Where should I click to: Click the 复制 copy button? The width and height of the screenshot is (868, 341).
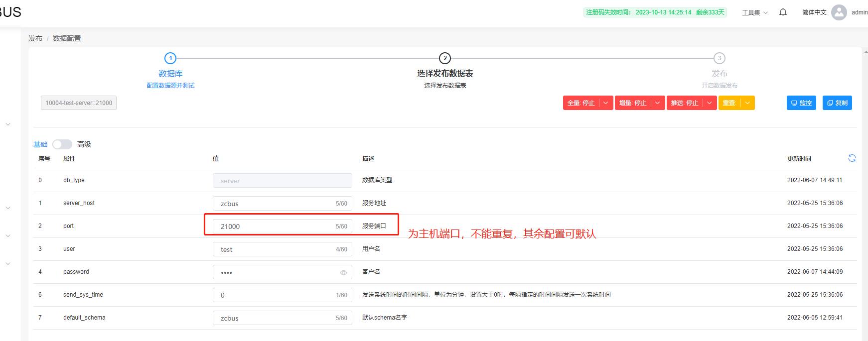coord(837,103)
